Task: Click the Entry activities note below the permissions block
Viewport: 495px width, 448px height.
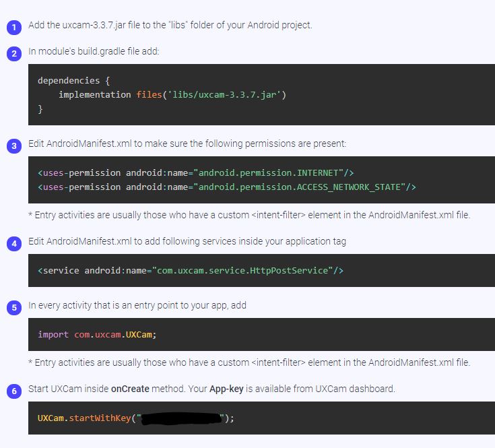Action: (249, 216)
